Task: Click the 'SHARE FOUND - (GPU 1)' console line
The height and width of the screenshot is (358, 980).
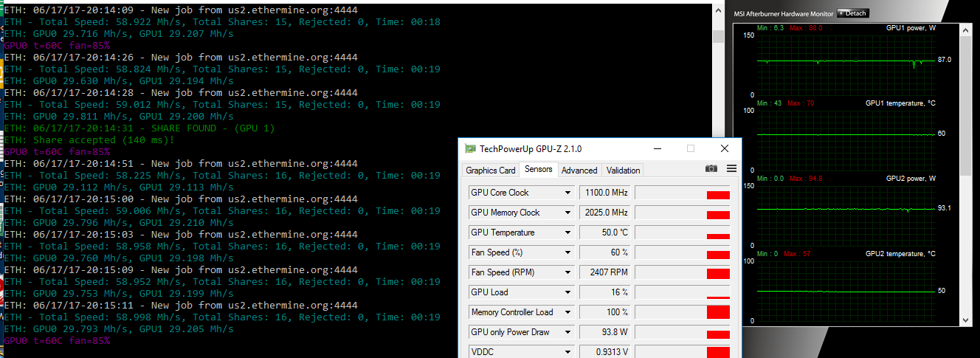Action: click(139, 128)
